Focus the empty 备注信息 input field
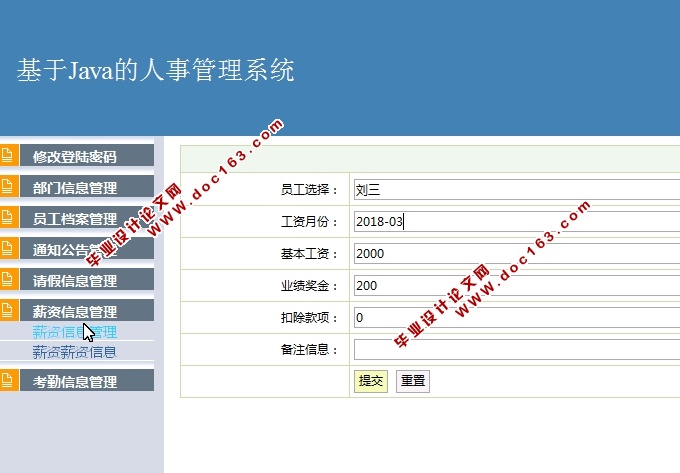Image resolution: width=680 pixels, height=473 pixels. [517, 349]
